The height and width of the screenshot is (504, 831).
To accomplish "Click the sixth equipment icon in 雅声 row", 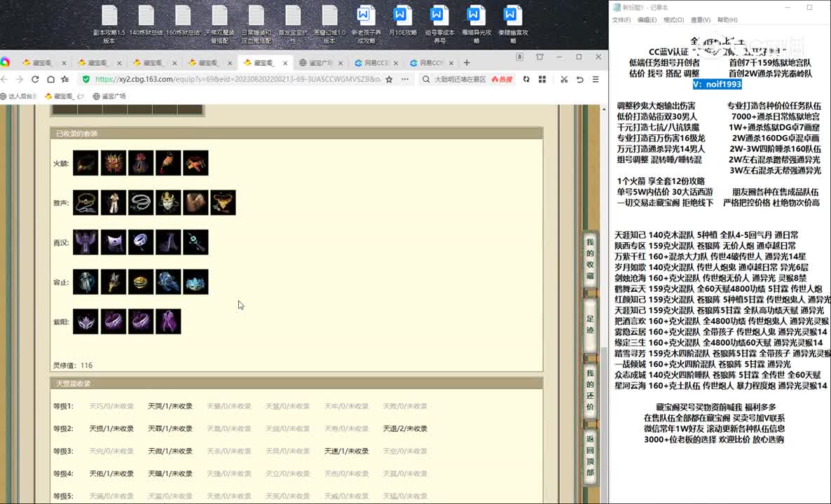I will [x=223, y=203].
